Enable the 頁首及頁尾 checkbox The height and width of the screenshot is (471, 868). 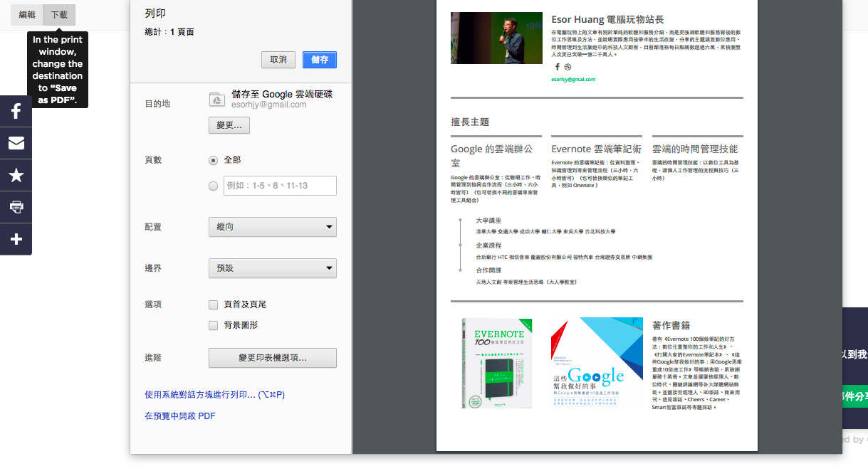click(213, 305)
